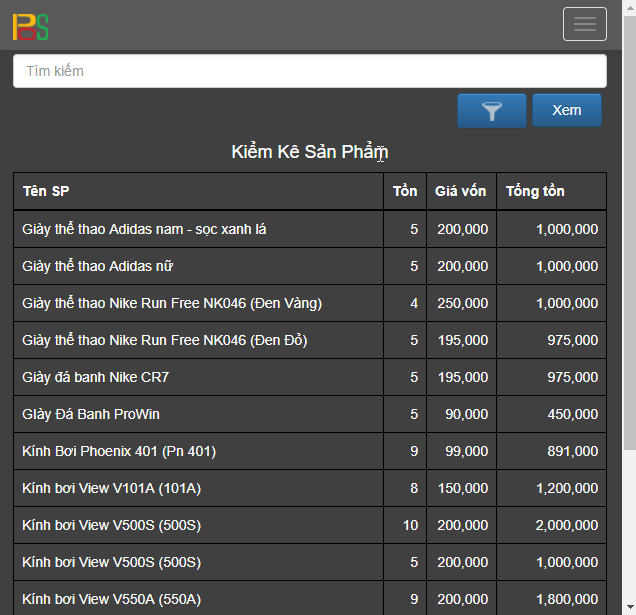Click the Tồn column header
This screenshot has height=615, width=636.
tap(405, 191)
